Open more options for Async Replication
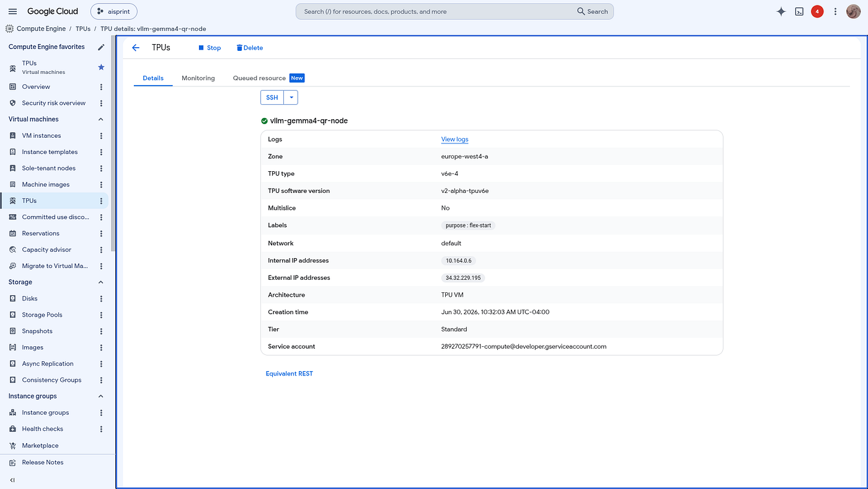This screenshot has width=868, height=489. coord(102,364)
